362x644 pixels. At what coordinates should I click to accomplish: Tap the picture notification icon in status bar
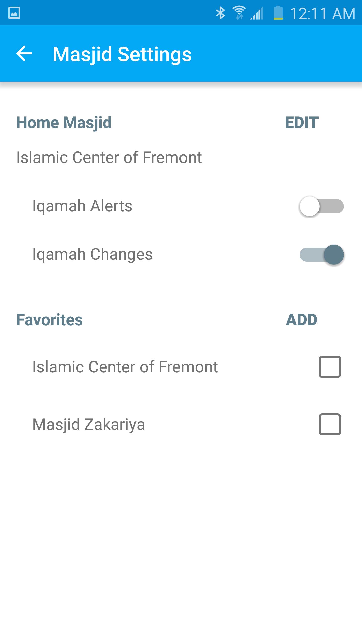14,13
